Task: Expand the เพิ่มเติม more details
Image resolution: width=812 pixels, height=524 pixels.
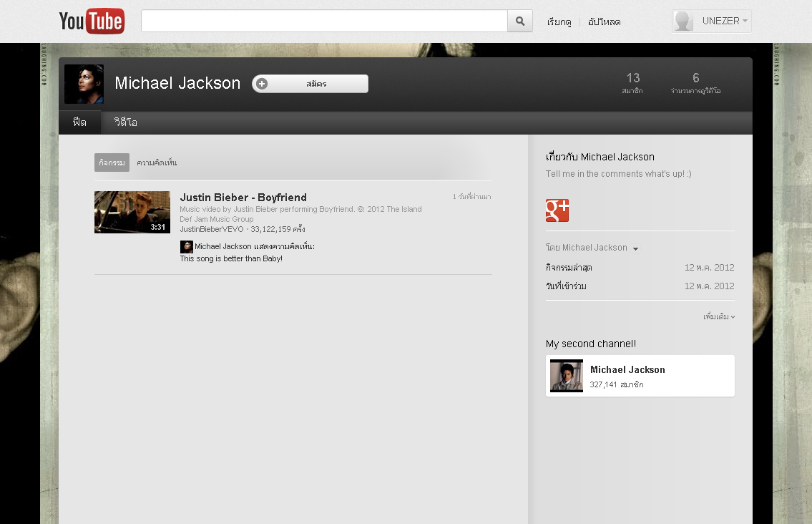Action: tap(719, 316)
